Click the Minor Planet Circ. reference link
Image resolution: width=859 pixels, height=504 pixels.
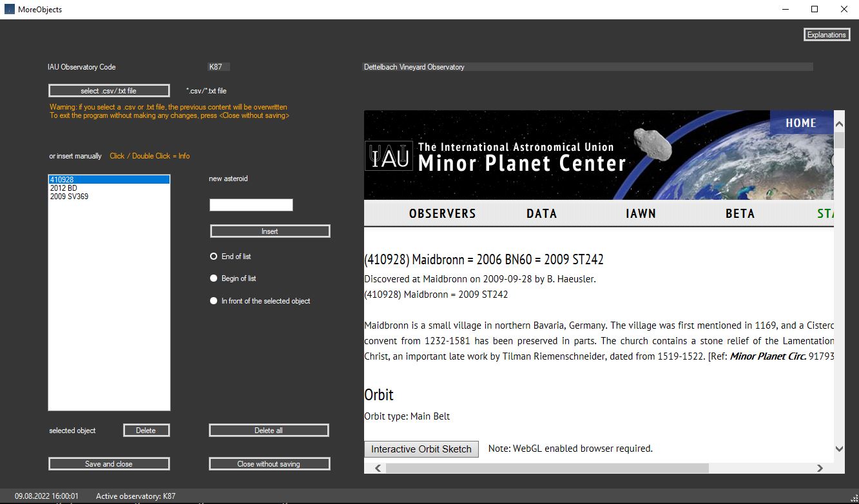coord(768,356)
